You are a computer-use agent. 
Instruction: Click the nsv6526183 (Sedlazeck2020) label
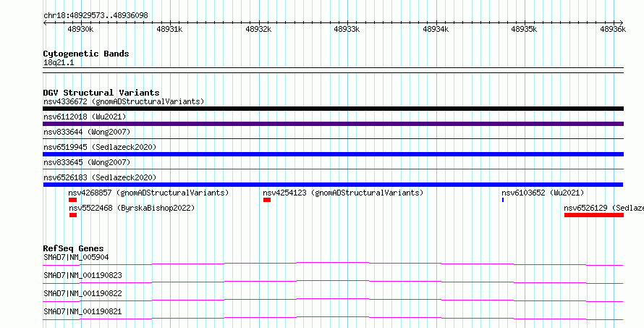tap(100, 177)
